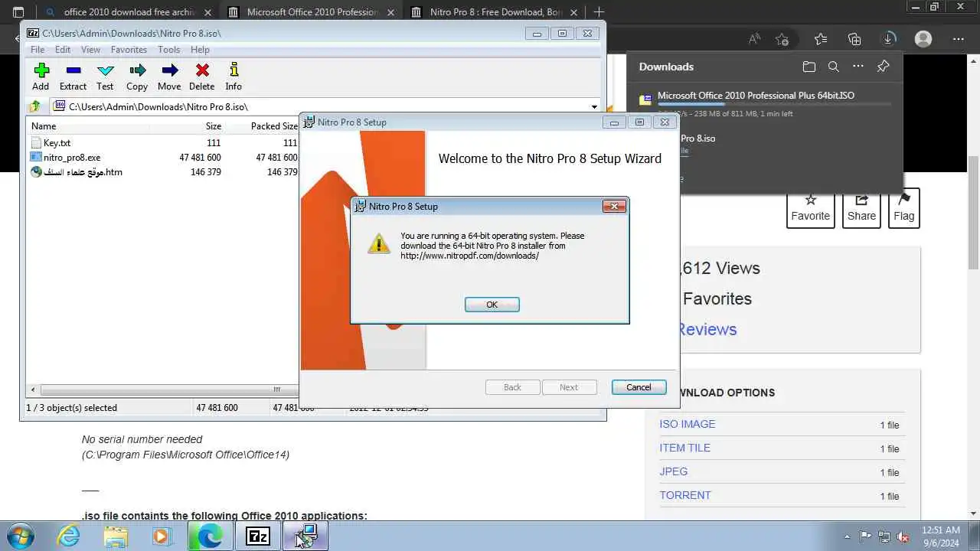
Task: Open Edge Collections icon
Action: coord(854,39)
